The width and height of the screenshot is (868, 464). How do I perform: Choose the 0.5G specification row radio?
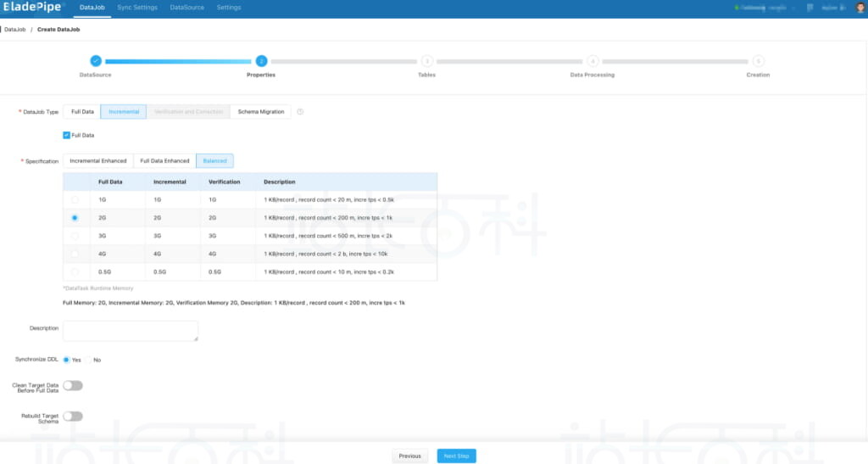click(x=75, y=272)
